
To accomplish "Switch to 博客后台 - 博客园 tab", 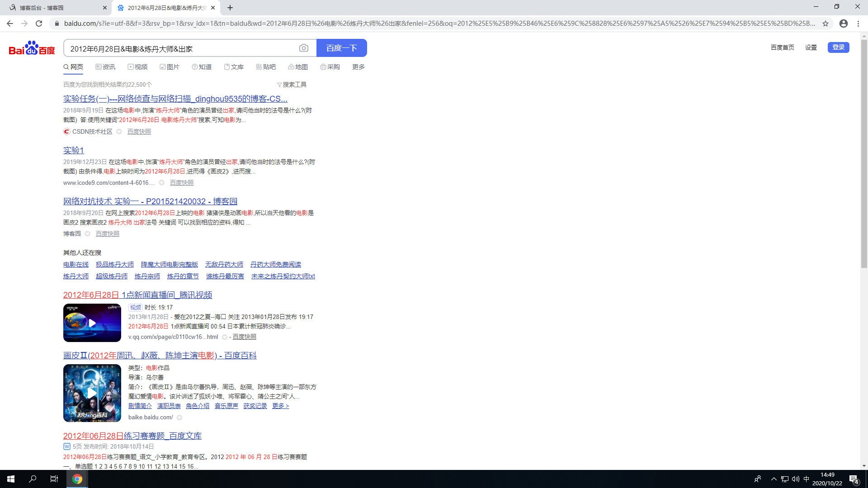I will [54, 8].
